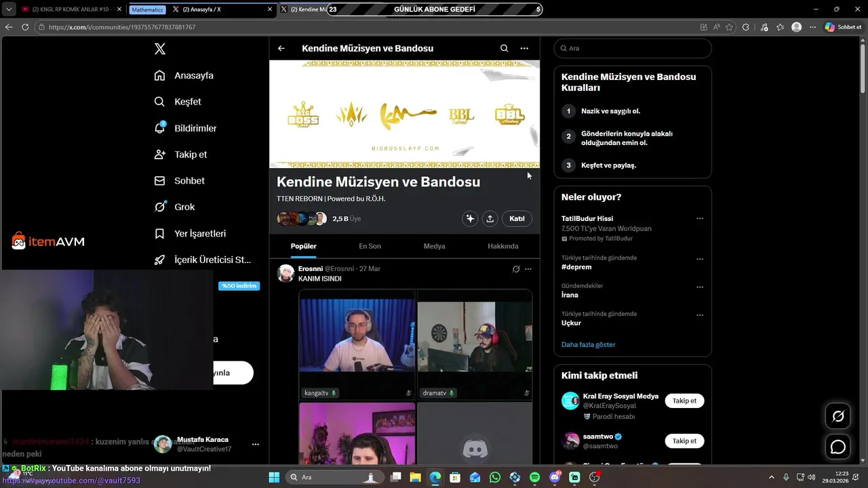Follow saamtwo with Takip et
Screen dimensions: 868x488
[x=684, y=441]
